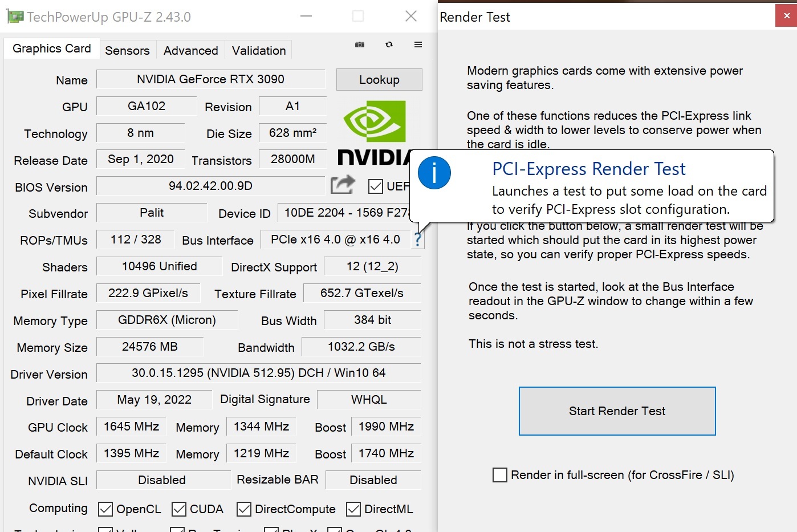Click the boost clock value "1990 MHz"

[386, 427]
